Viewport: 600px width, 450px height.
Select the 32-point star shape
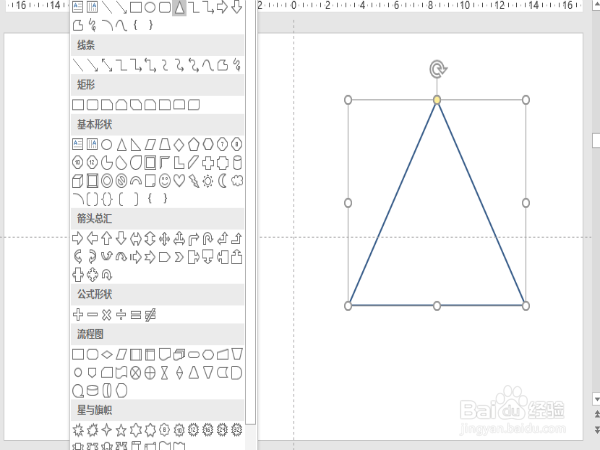tap(237, 430)
